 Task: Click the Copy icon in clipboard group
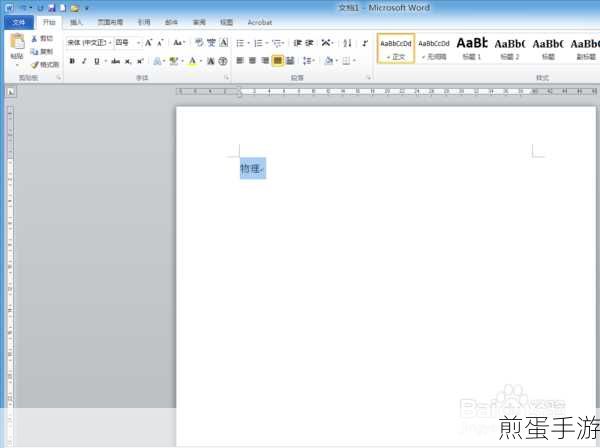point(34,51)
